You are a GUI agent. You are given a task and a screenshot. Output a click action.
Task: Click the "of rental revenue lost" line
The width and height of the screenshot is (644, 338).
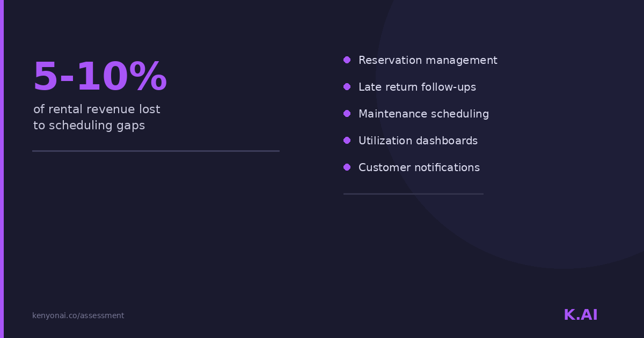[97, 109]
